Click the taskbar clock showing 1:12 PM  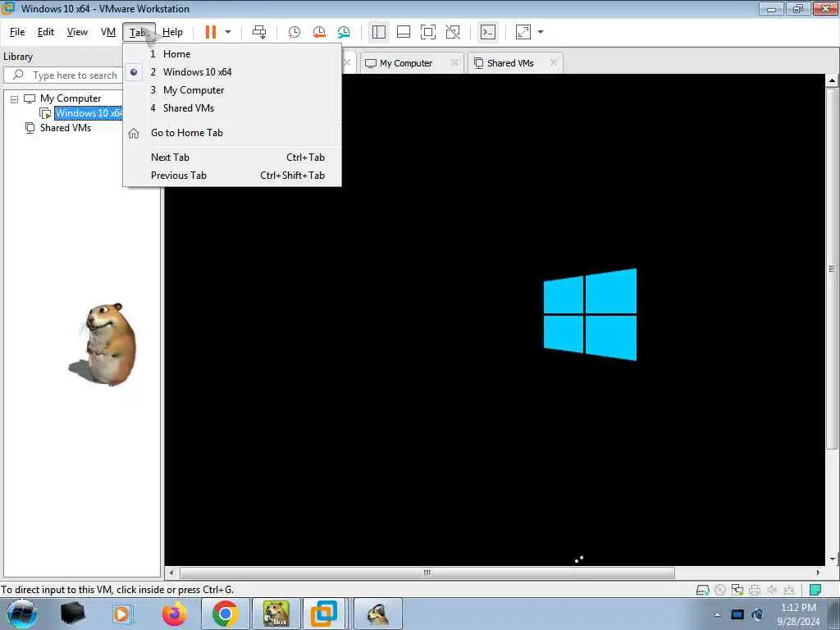[798, 614]
